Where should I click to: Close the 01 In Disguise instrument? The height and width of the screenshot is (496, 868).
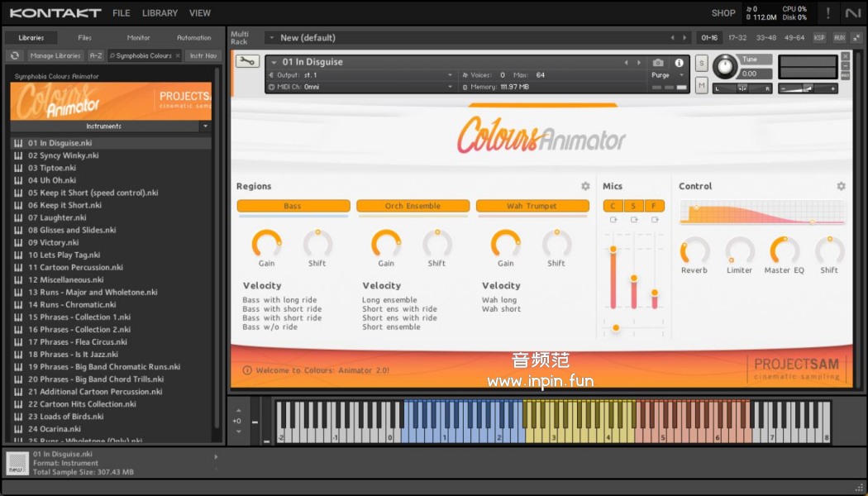click(x=846, y=56)
